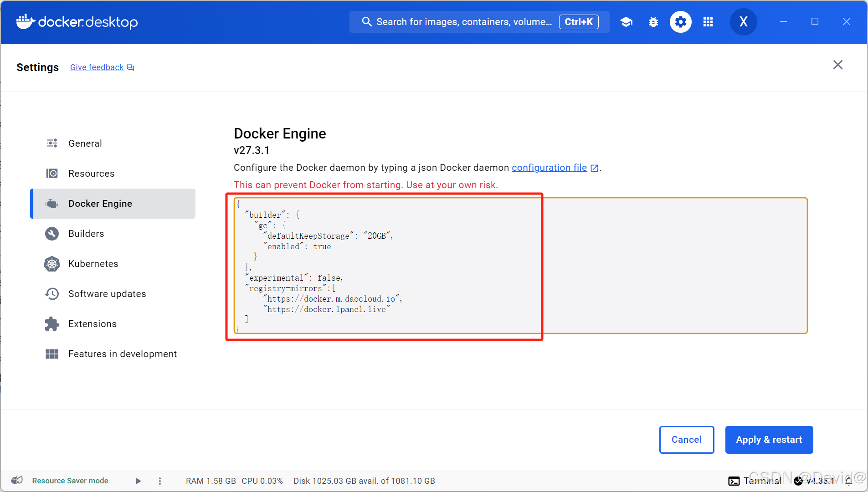Open the X user account avatar
Screen dimensions: 868x492
(x=744, y=22)
